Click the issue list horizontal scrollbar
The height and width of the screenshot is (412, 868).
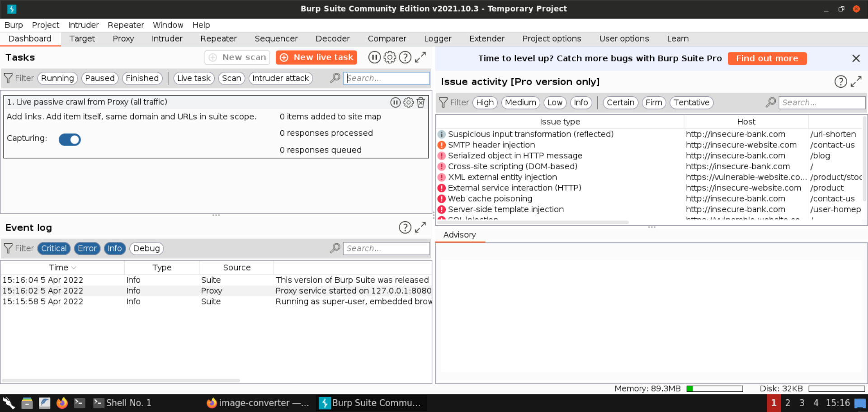click(533, 223)
